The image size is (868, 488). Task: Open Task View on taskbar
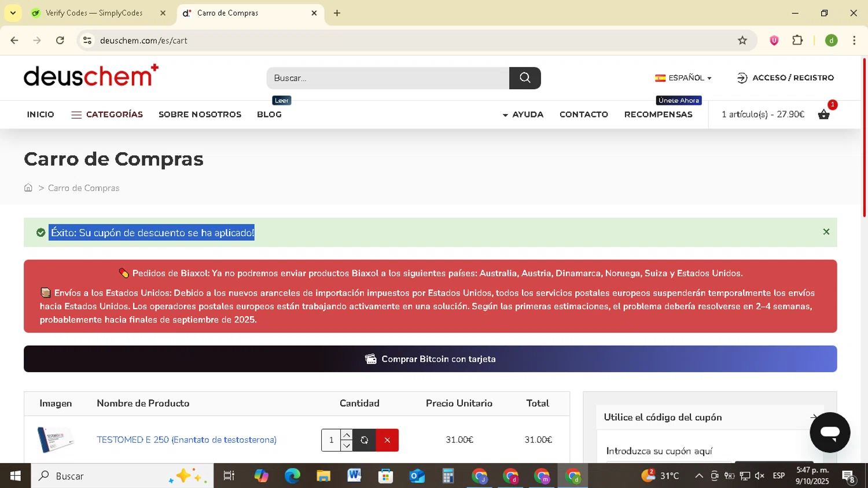pos(229,476)
